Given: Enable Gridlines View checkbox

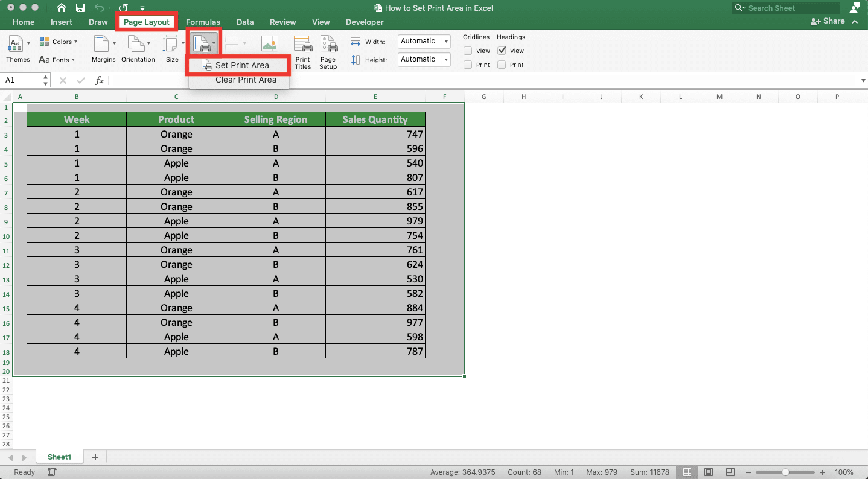Looking at the screenshot, I should (468, 51).
